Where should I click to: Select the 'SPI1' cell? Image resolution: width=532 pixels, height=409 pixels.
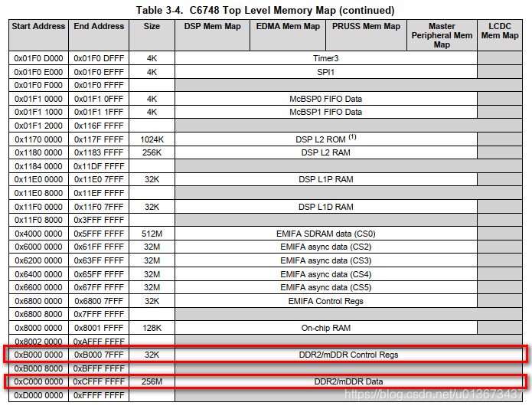click(326, 72)
